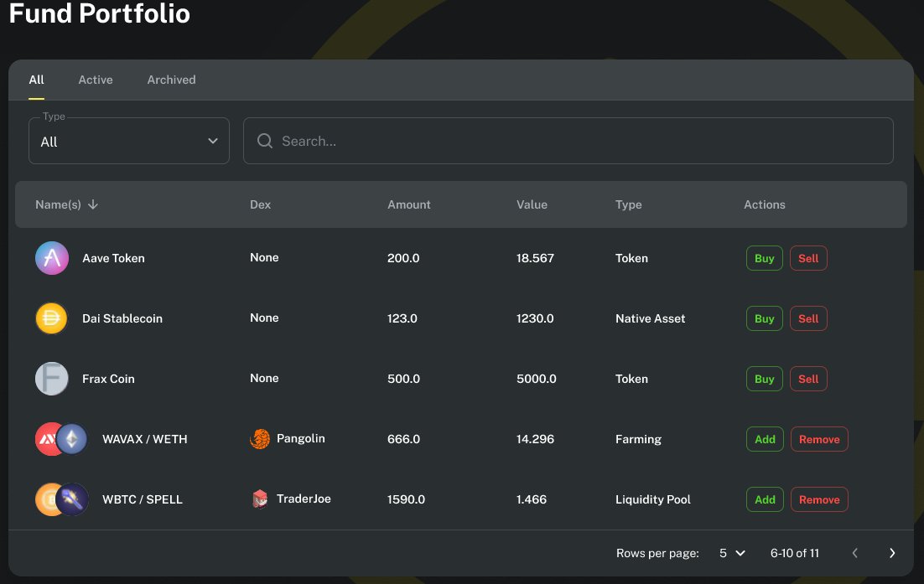Remove from WBTC / SPELL pool
924x584 pixels.
819,499
